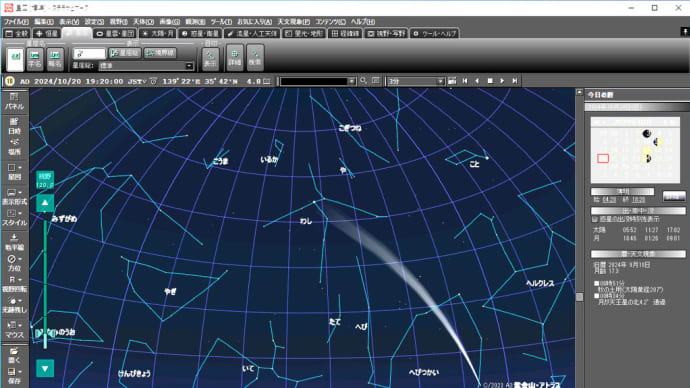Click the 地平線 horizon icon
Image resolution: width=690 pixels, height=388 pixels.
(x=14, y=242)
